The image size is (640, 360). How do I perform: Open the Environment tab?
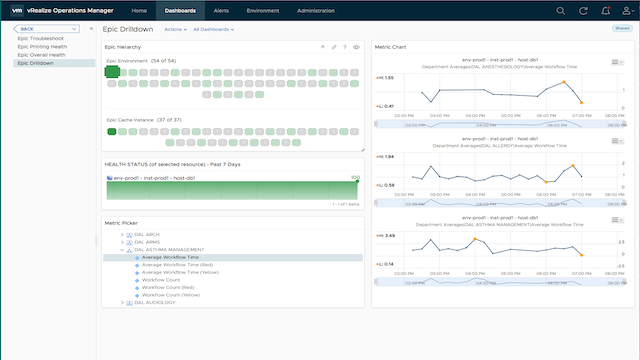click(x=263, y=11)
